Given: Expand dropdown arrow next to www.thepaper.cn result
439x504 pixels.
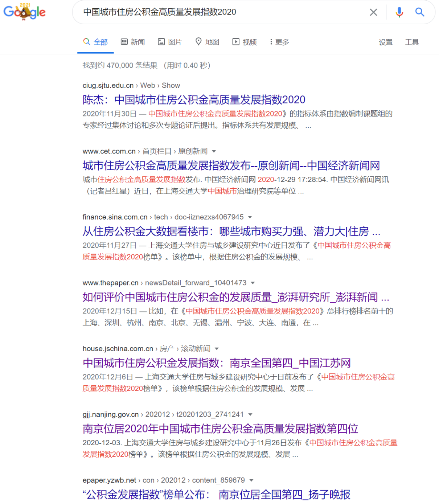Looking at the screenshot, I should pyautogui.click(x=253, y=283).
